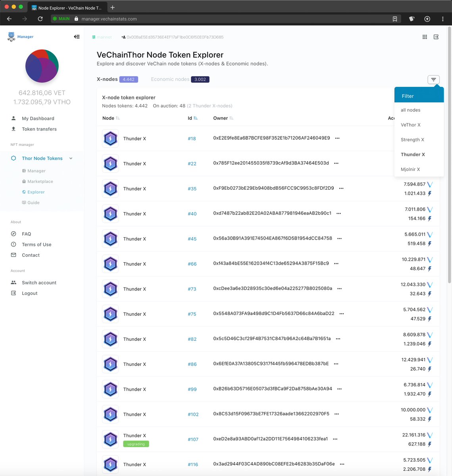Open Terms of Use
Image resolution: width=452 pixels, height=476 pixels.
point(37,244)
